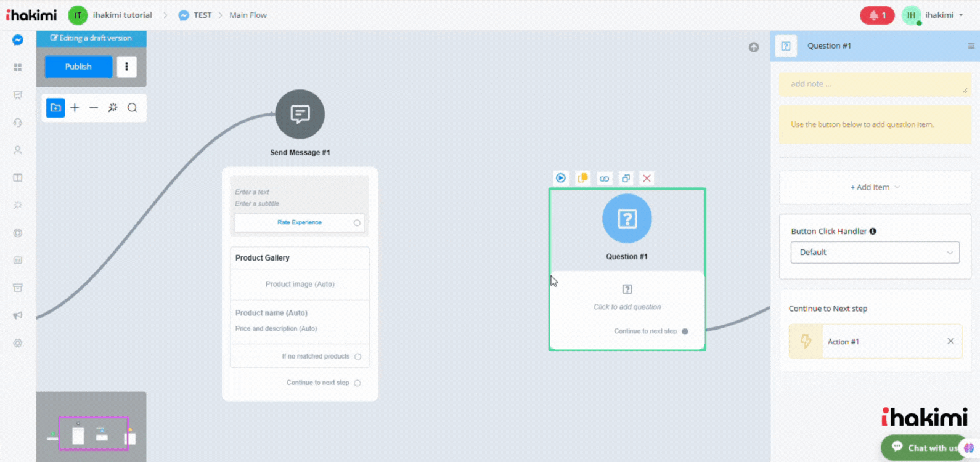Duplicate the Question #1 node
Image resolution: width=980 pixels, height=462 pixels.
click(626, 179)
